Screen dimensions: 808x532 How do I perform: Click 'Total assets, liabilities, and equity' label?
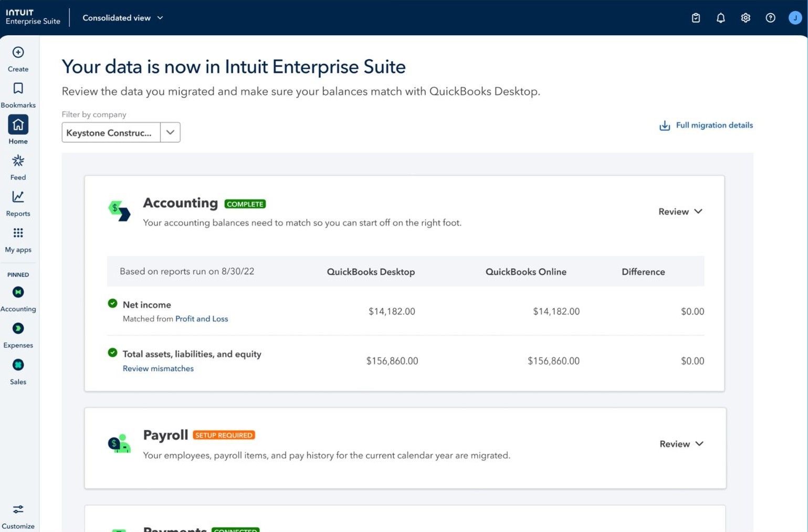pyautogui.click(x=192, y=354)
